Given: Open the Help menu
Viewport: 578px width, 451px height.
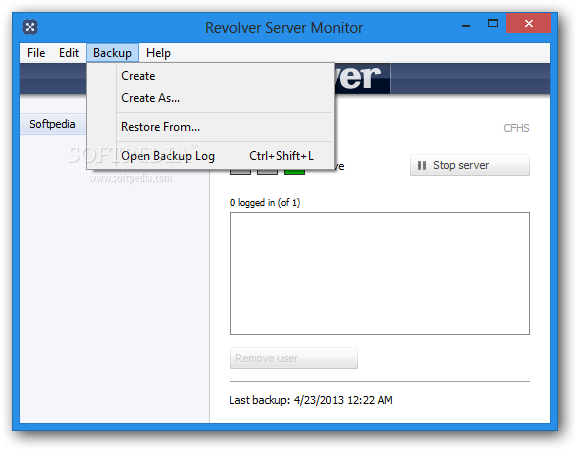Looking at the screenshot, I should pyautogui.click(x=158, y=53).
